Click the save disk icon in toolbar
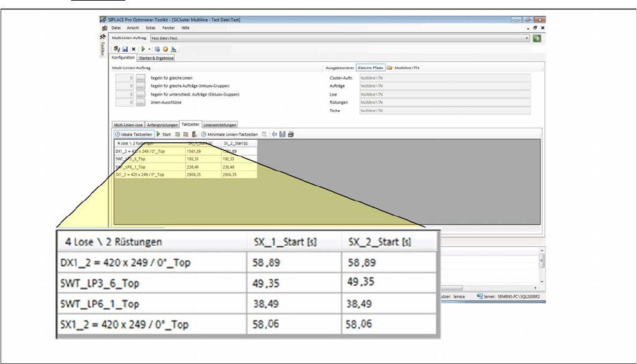This screenshot has height=364, width=637. [x=125, y=49]
